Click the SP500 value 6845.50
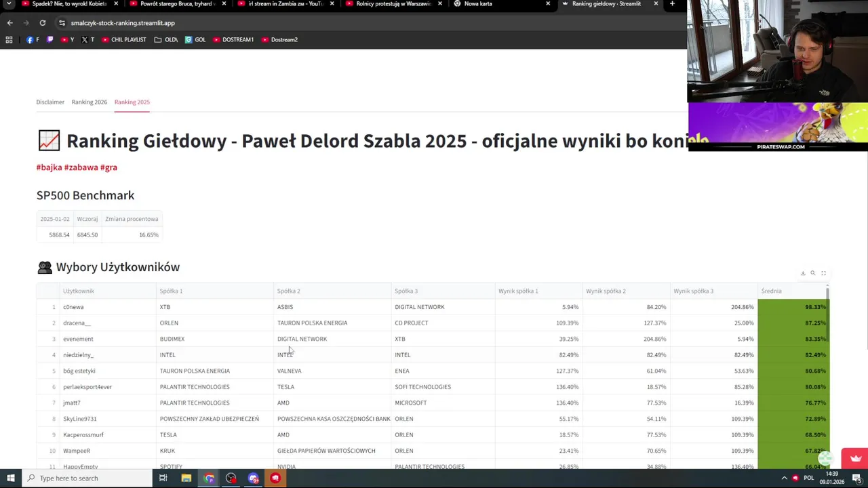 [x=87, y=235]
